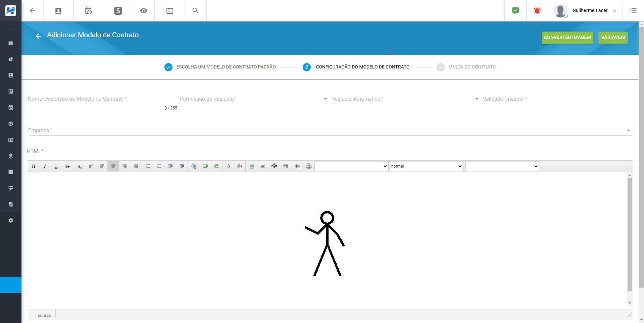Open the search icon in top bar
Image resolution: width=644 pixels, height=323 pixels.
(x=195, y=11)
